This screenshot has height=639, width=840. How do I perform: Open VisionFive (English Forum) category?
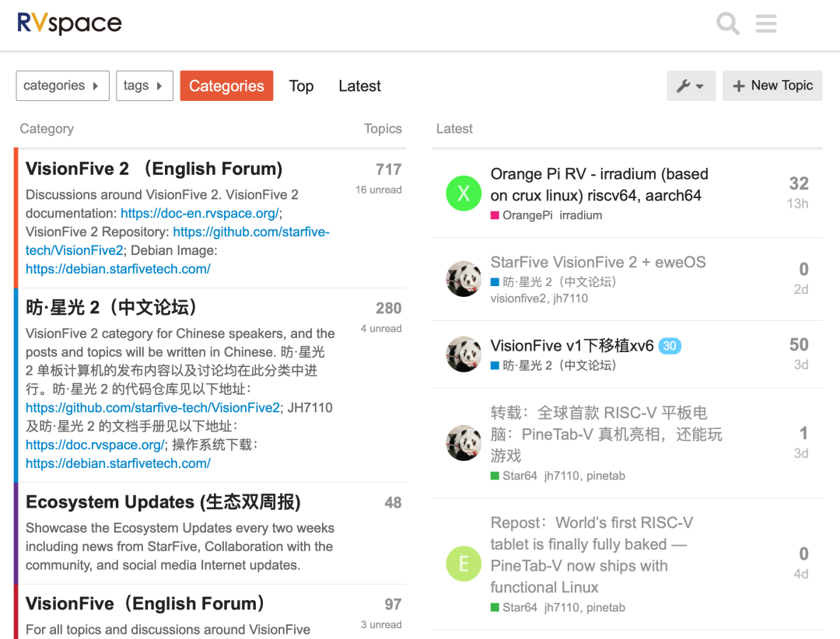click(x=145, y=604)
